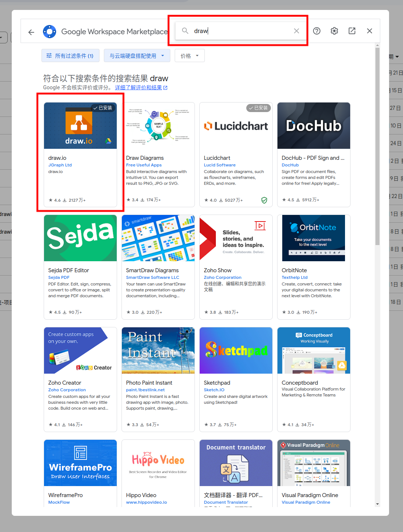Open the draw.io app thumbnail
403x532 pixels.
[x=80, y=126]
